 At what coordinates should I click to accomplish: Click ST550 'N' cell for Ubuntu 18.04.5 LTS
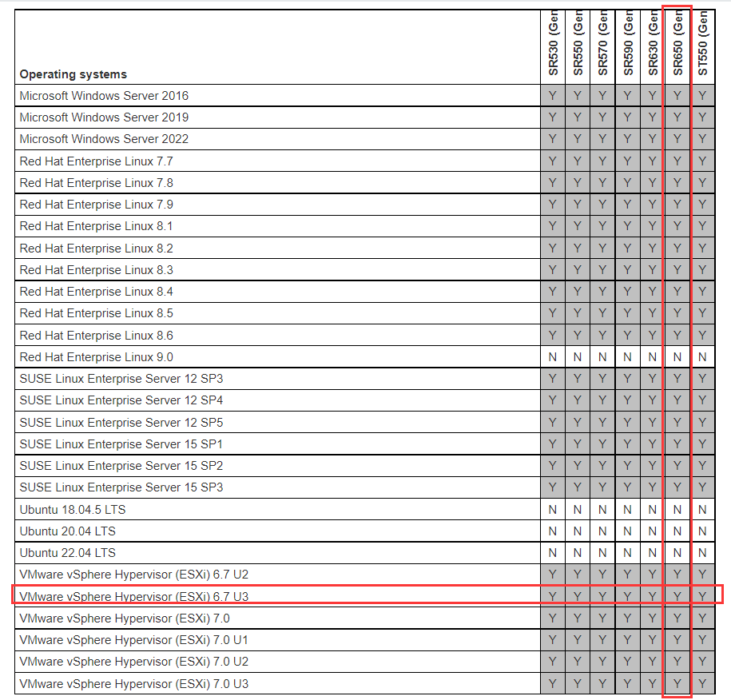click(702, 510)
